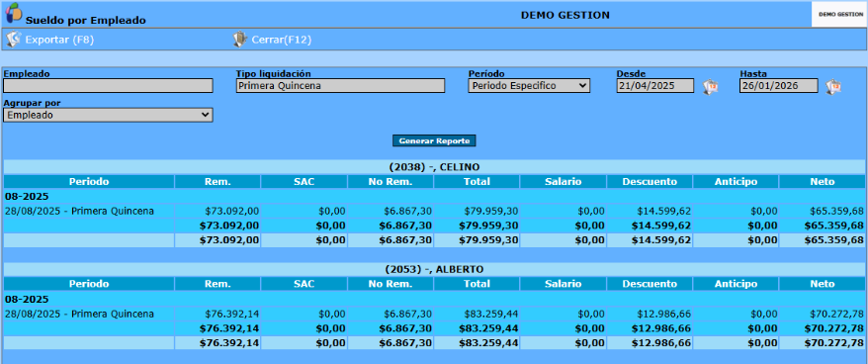
Task: Click the Desde date field
Action: coord(655,86)
